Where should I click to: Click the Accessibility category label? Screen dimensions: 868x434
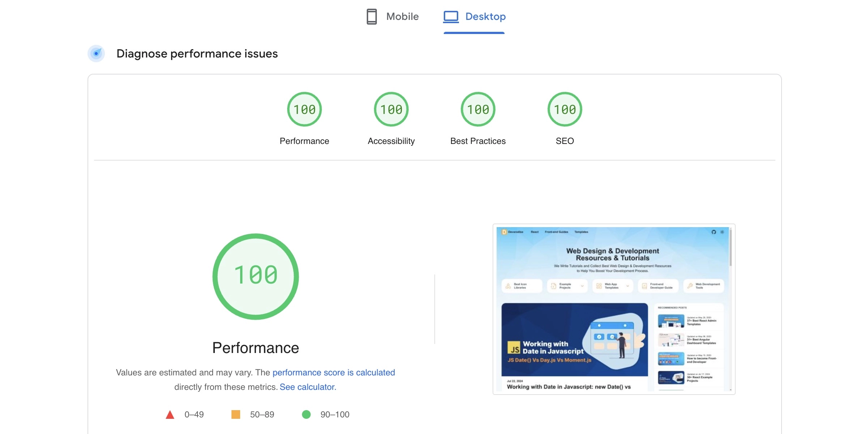coord(391,141)
